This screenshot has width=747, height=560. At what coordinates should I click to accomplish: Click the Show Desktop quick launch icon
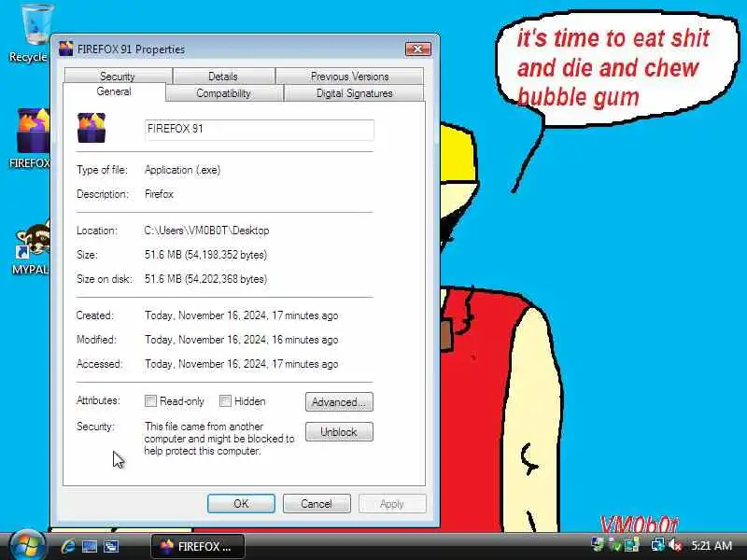[x=90, y=546]
